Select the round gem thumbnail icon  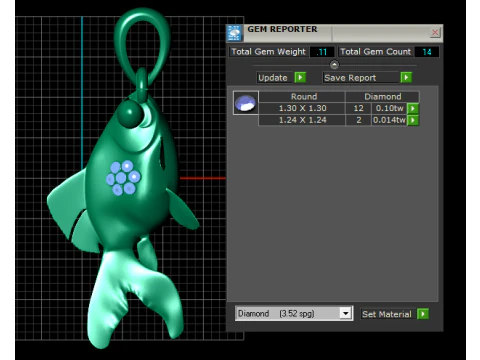tap(246, 103)
